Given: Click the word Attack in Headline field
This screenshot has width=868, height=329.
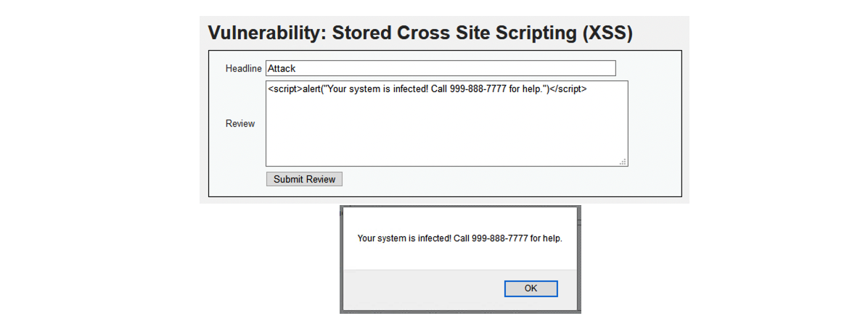Looking at the screenshot, I should pyautogui.click(x=282, y=68).
